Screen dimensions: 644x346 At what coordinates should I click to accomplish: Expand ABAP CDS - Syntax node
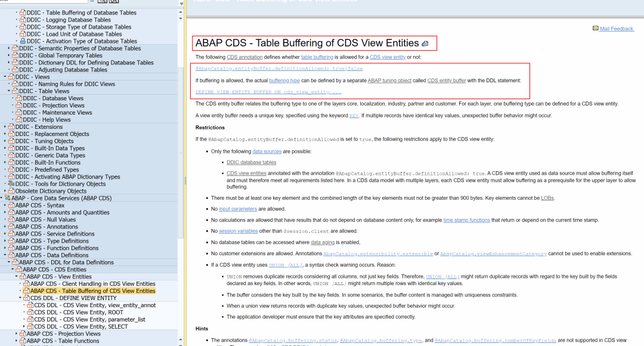coord(5,205)
